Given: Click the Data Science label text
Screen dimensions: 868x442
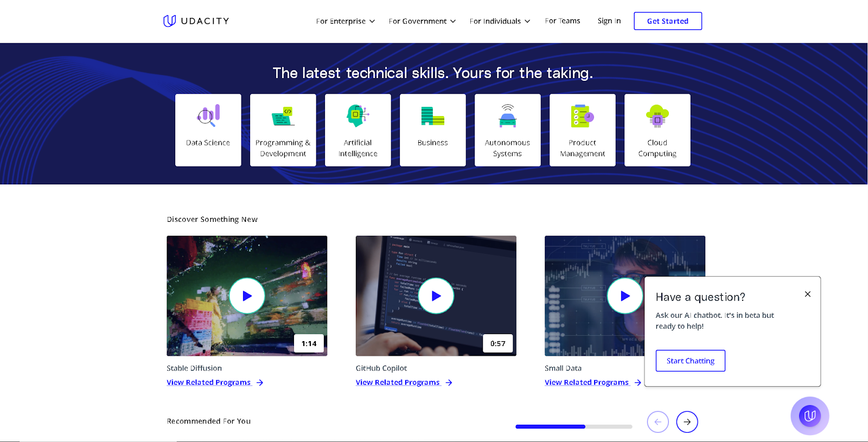Looking at the screenshot, I should coord(208,143).
